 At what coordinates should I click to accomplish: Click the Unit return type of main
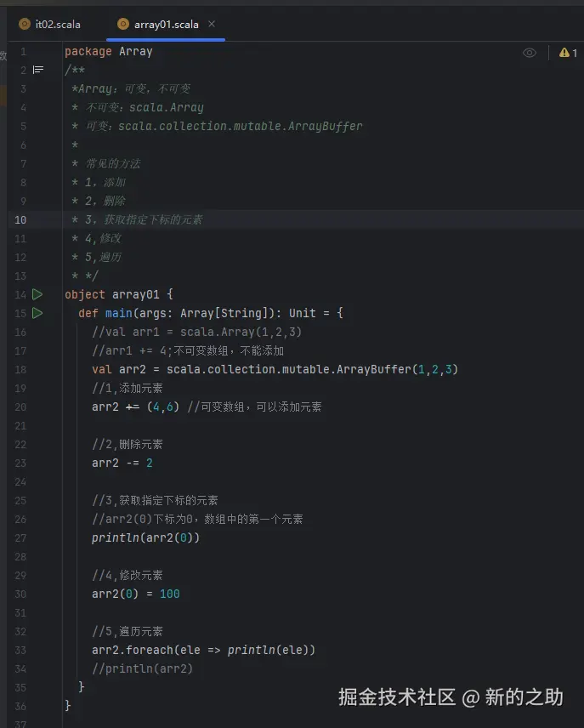pyautogui.click(x=302, y=313)
